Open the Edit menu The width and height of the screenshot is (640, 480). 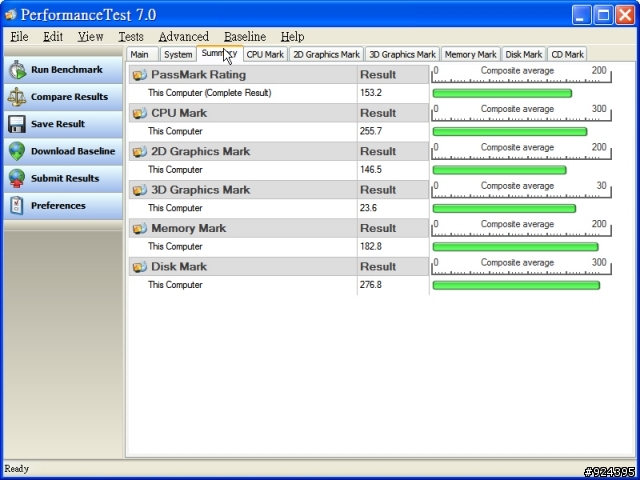click(x=53, y=37)
